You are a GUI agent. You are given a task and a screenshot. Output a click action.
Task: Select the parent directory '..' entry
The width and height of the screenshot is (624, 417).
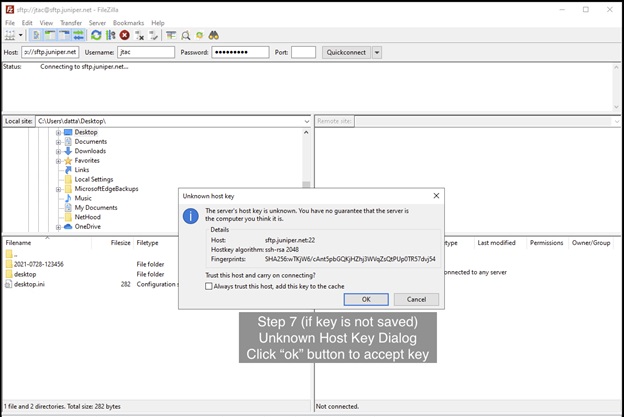coord(11,254)
